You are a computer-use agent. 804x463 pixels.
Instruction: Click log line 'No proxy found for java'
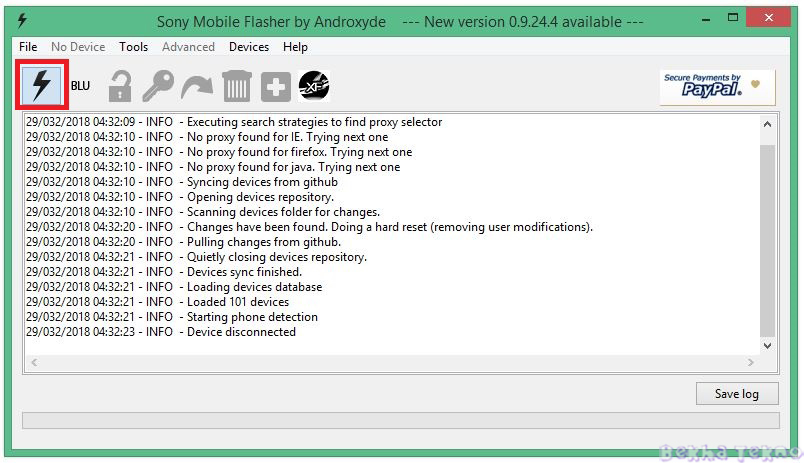point(213,167)
